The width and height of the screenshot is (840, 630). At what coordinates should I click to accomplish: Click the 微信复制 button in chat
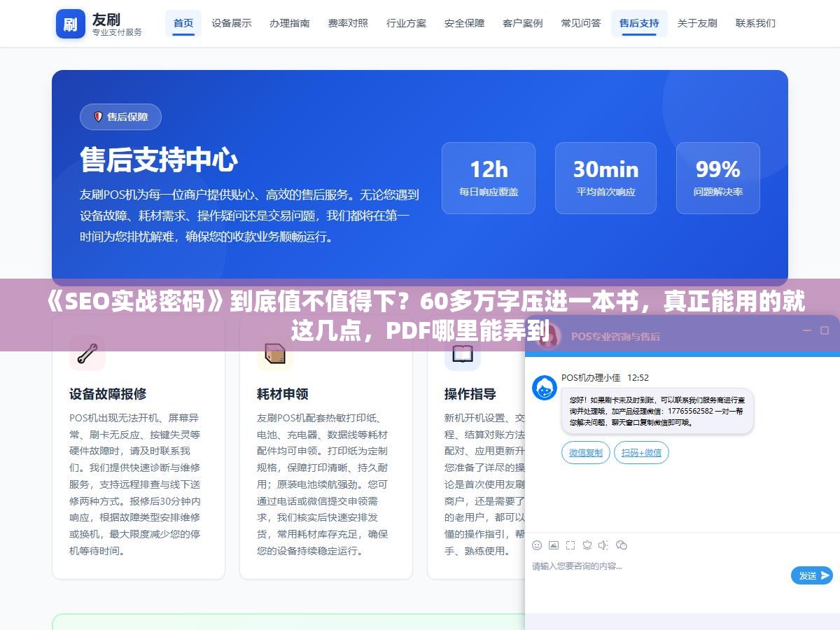[586, 453]
